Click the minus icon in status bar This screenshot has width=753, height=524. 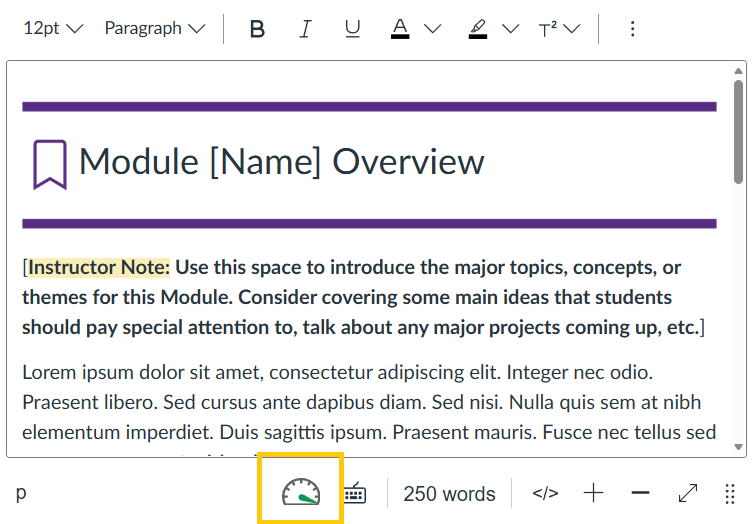coord(640,493)
